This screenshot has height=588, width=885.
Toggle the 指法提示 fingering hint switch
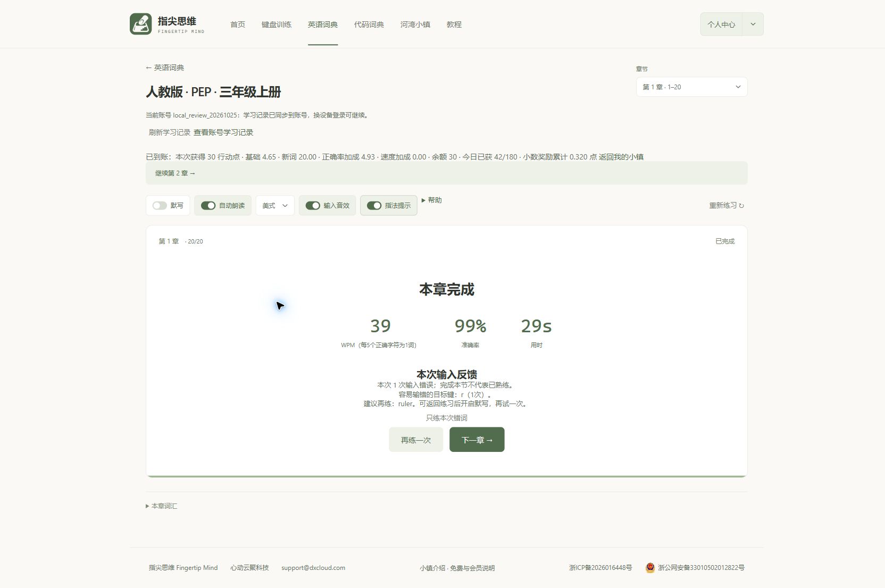[374, 205]
